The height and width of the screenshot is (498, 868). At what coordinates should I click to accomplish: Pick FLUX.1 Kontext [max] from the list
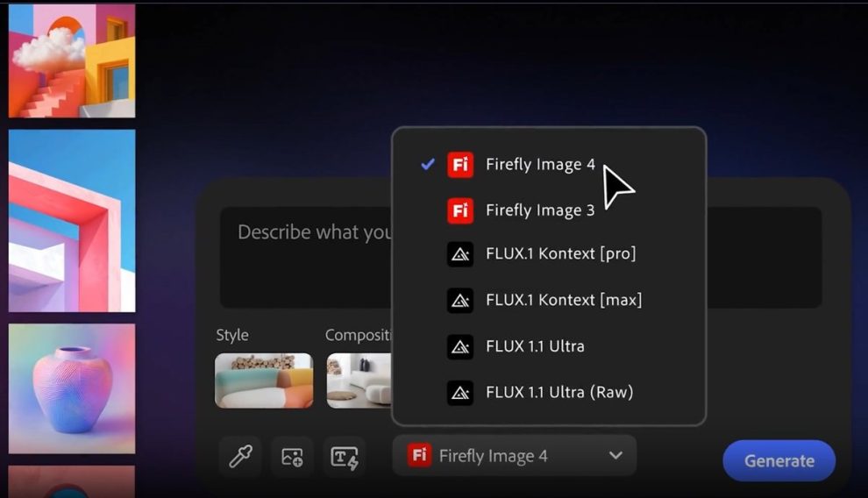click(x=564, y=300)
